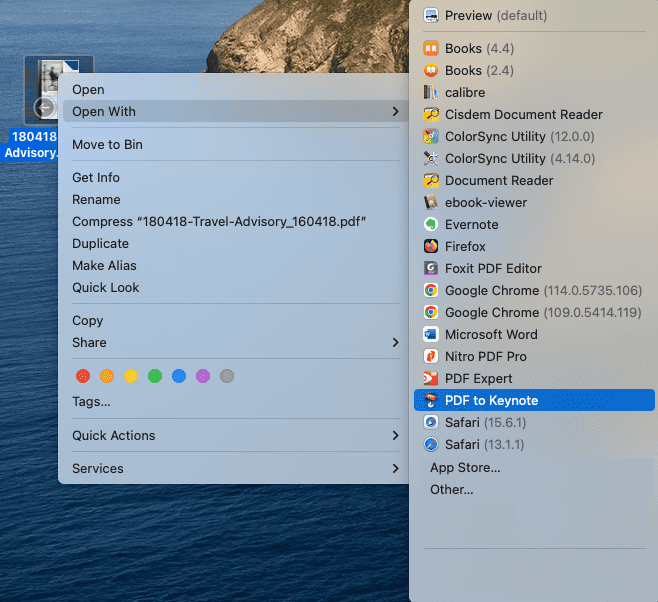
Task: Click the Firefox icon
Action: click(431, 246)
